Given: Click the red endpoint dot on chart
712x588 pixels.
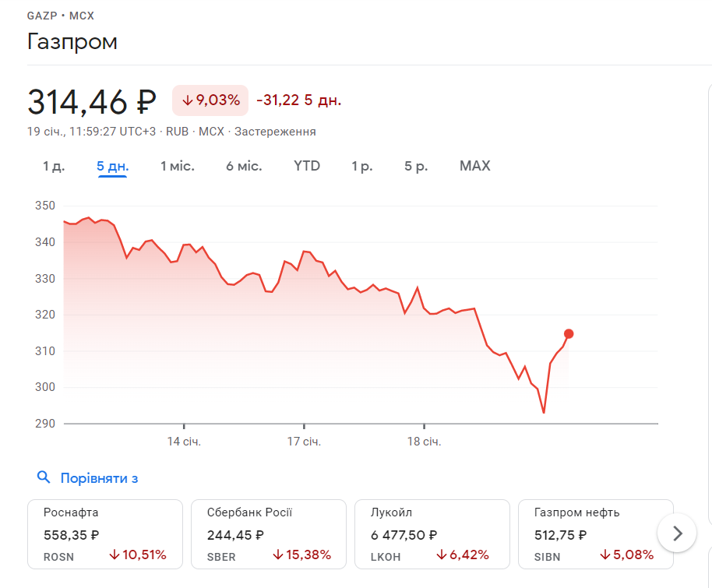Looking at the screenshot, I should click(569, 334).
